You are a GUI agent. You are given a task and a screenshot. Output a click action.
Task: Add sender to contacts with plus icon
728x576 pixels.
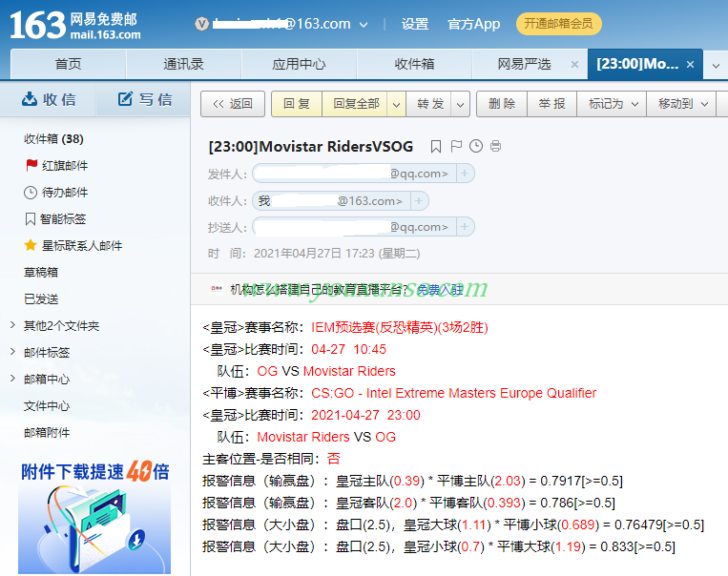tap(465, 174)
